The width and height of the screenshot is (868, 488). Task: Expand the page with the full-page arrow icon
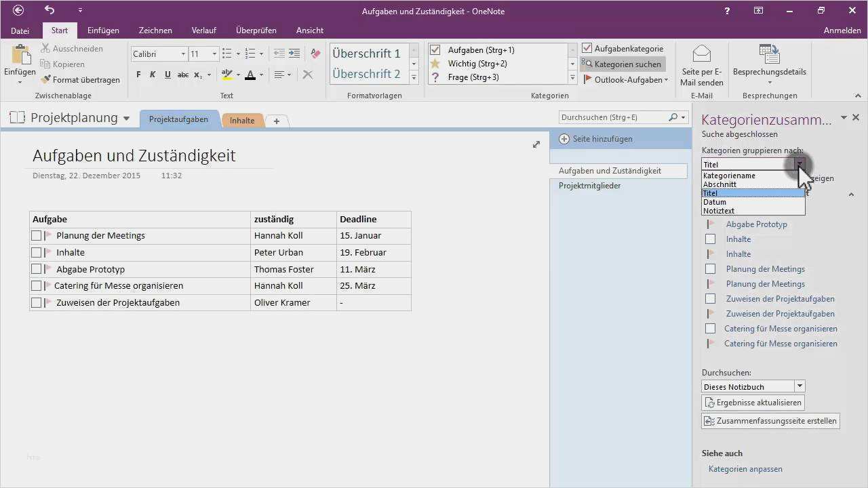pyautogui.click(x=536, y=144)
